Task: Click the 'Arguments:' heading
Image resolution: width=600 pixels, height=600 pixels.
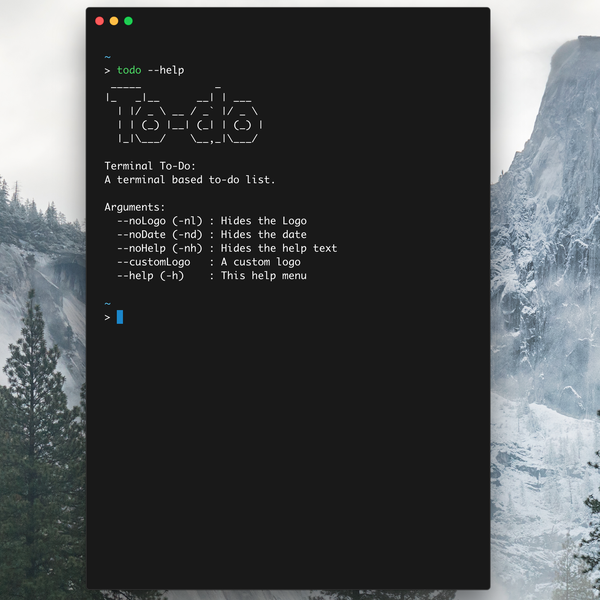Action: pyautogui.click(x=135, y=207)
